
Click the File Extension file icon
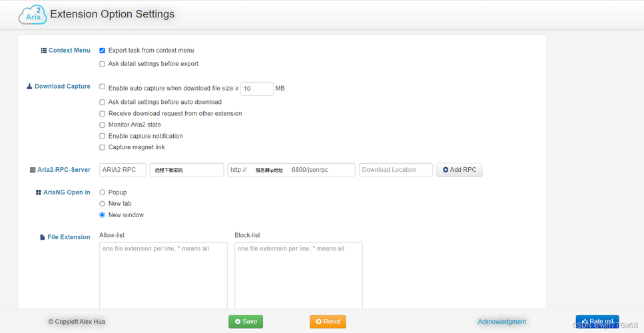pos(43,237)
